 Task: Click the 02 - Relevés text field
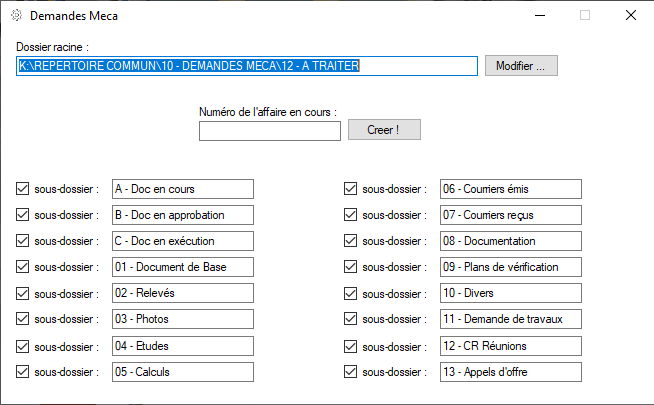pyautogui.click(x=183, y=293)
